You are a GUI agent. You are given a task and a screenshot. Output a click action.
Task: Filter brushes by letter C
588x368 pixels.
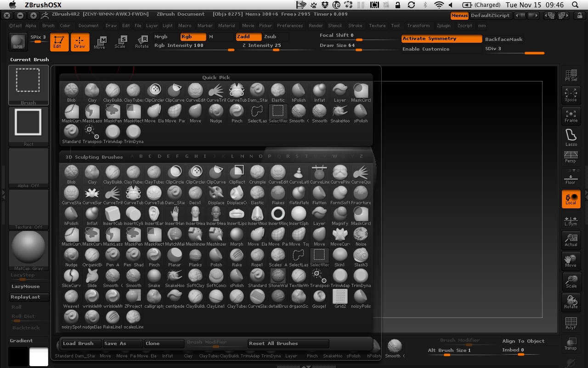(x=150, y=156)
